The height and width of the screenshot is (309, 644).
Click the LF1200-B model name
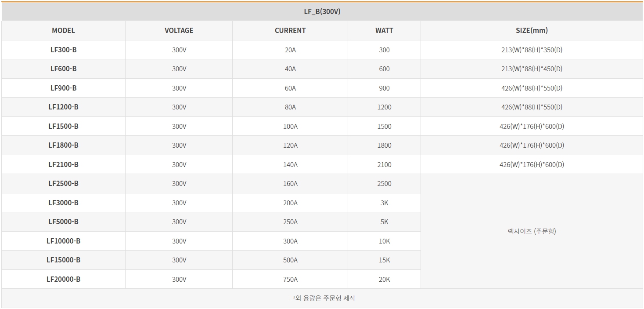[x=63, y=107]
